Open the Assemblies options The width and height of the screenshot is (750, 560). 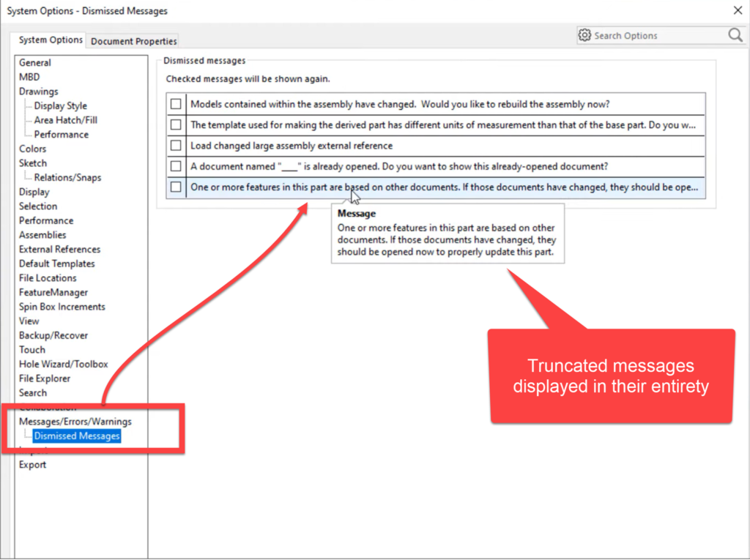pos(42,235)
